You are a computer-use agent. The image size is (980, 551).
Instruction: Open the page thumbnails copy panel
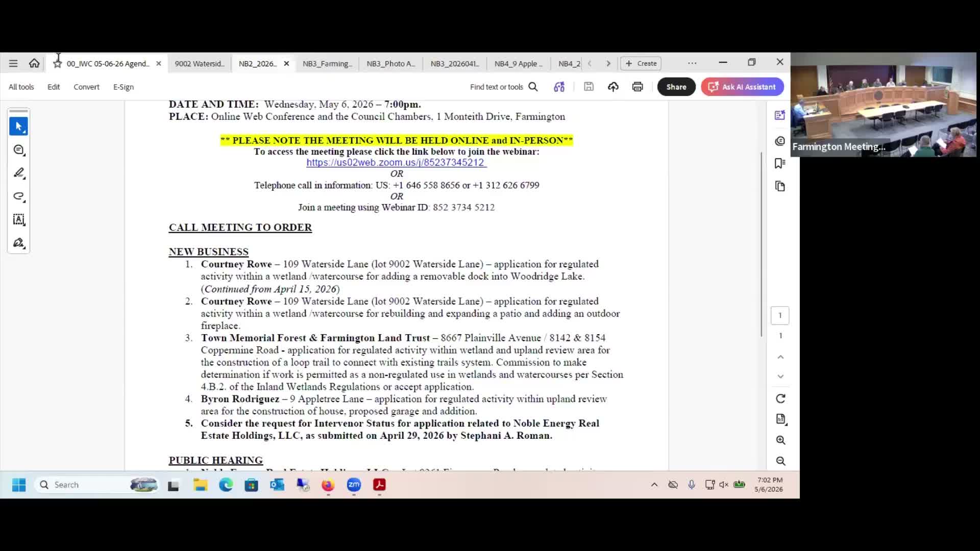point(780,186)
